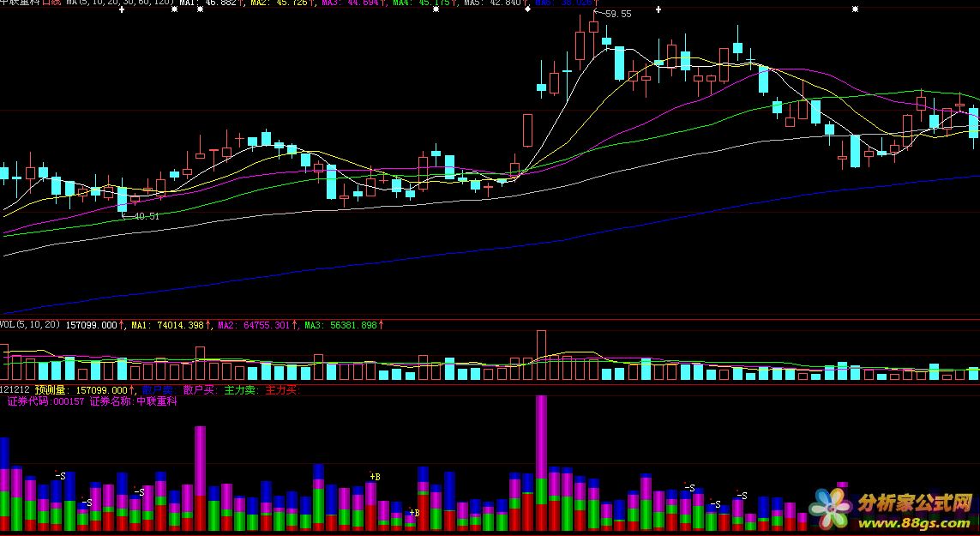Click the red 主力买 legend label
The image size is (980, 536).
282,390
